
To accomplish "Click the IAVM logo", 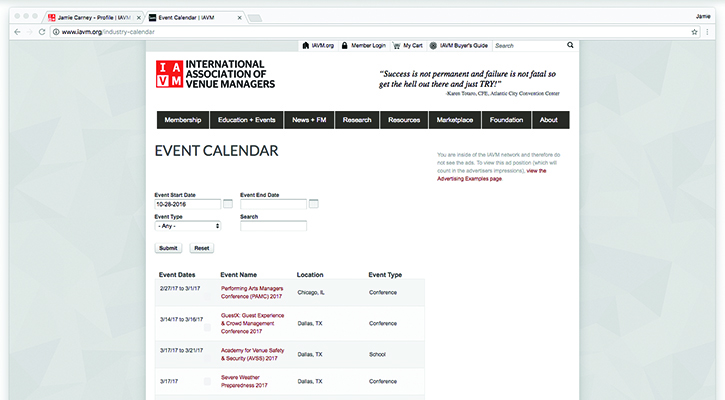I will (215, 74).
